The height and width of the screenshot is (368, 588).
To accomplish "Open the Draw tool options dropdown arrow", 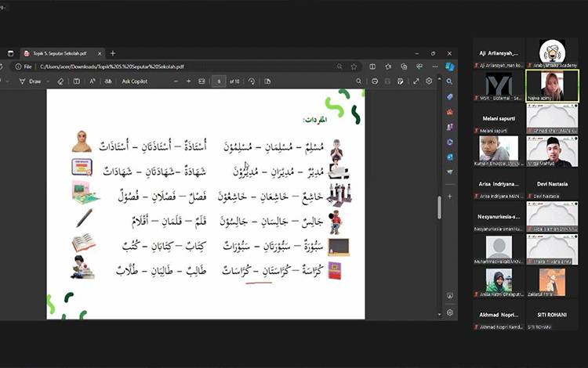I will (x=48, y=81).
